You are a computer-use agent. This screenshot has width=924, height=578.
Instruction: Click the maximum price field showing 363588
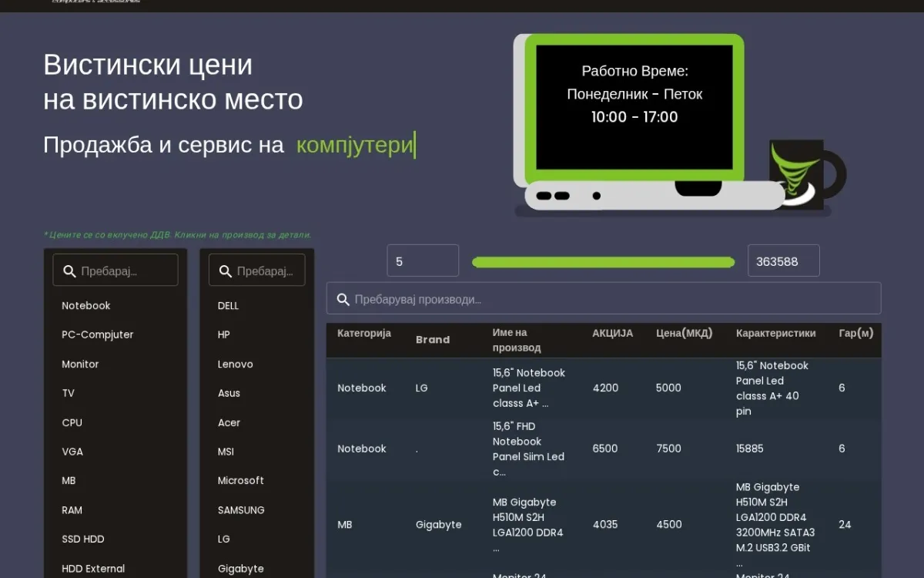784,260
